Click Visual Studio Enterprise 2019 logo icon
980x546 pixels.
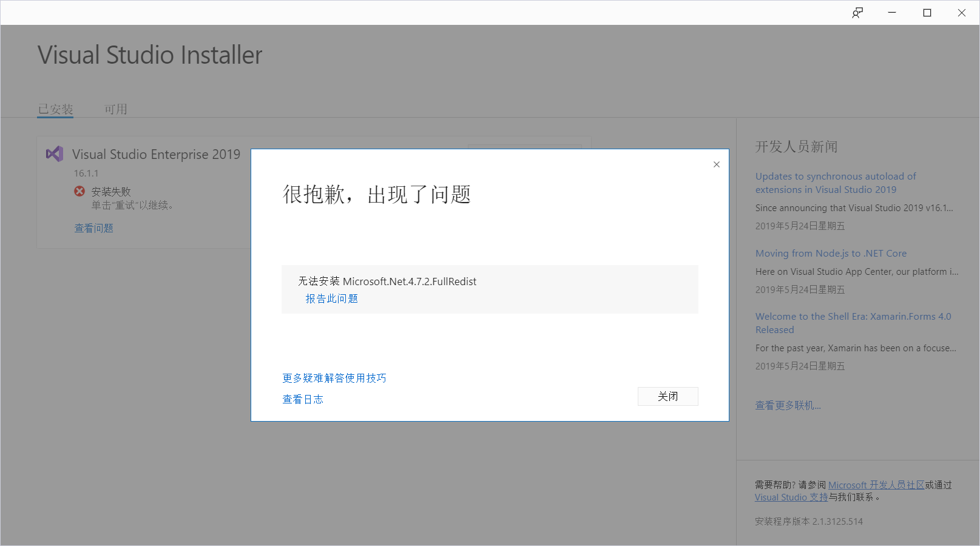pos(55,154)
